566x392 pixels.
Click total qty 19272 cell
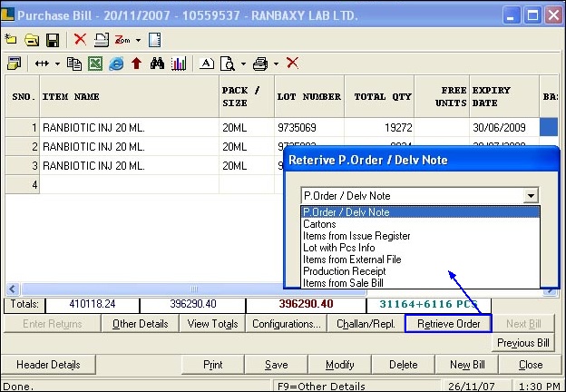[x=379, y=127]
